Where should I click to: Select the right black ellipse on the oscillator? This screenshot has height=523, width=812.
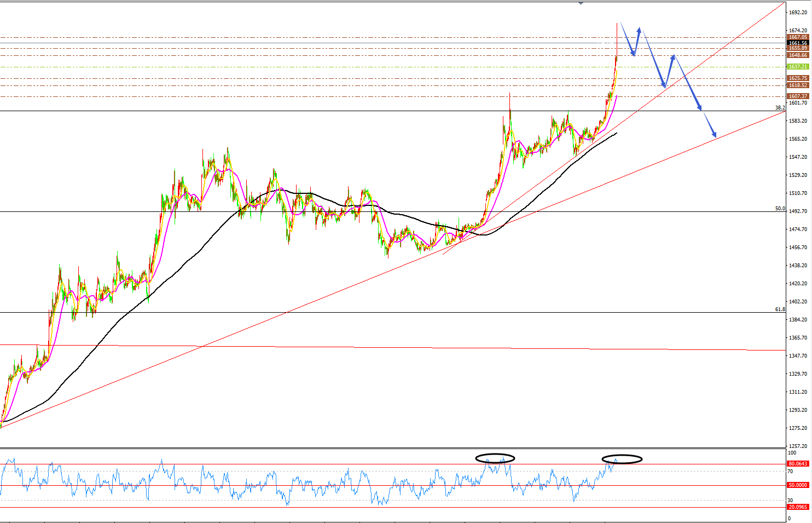tap(622, 459)
